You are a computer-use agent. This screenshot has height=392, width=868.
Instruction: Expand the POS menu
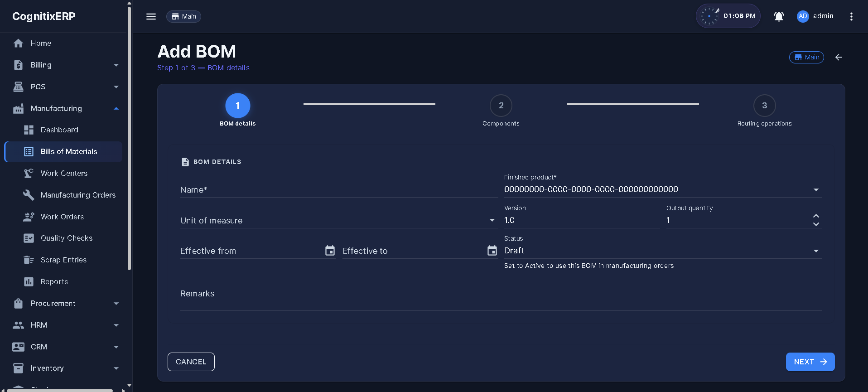[x=63, y=87]
